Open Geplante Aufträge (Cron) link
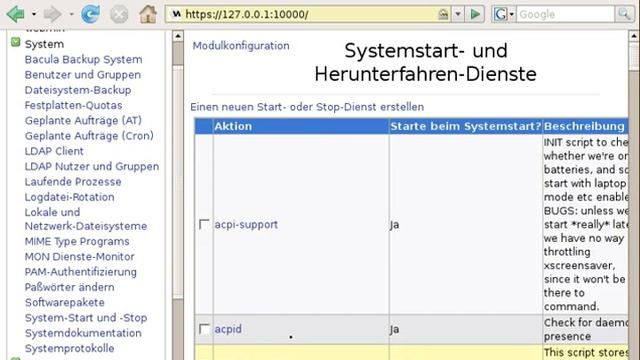 pos(89,136)
